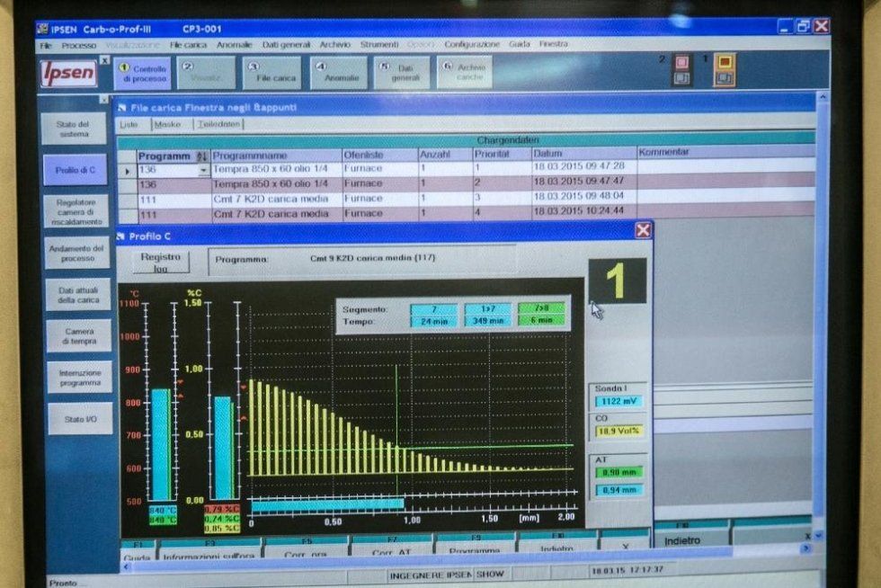The width and height of the screenshot is (881, 588).
Task: Open the Programm 136 dropdown arrow
Action: 203,170
